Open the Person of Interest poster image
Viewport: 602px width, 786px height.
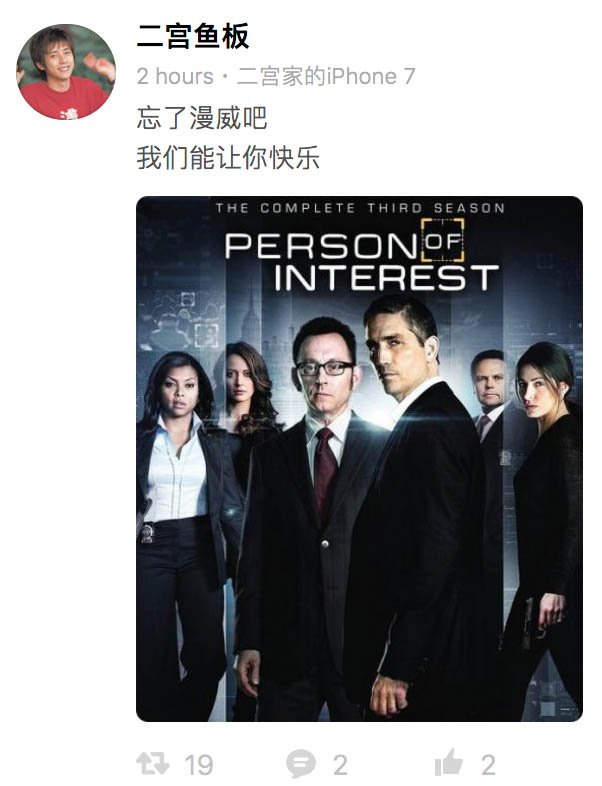[x=359, y=459]
